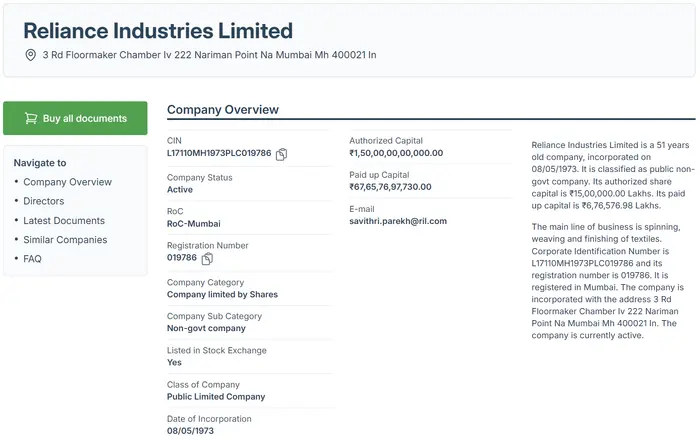Click the incorporation date 08/05/1973 field value
Viewport: 700px width, 440px height.
point(190,431)
